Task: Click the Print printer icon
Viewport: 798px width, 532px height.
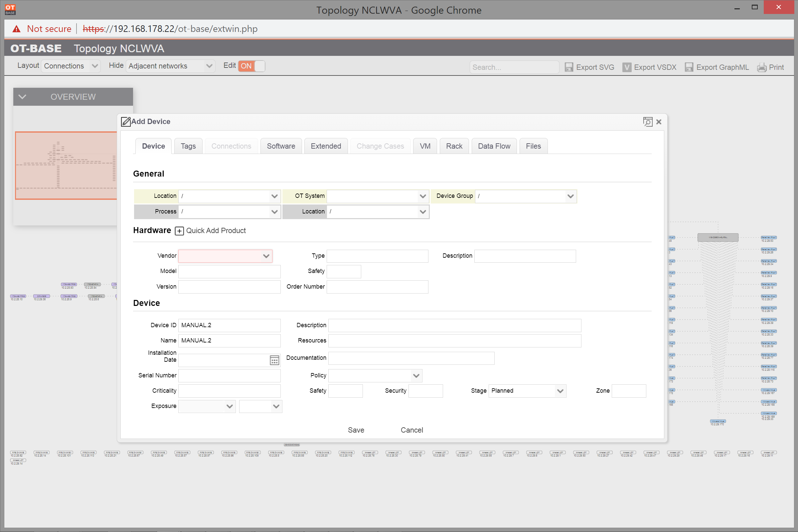Action: point(761,67)
